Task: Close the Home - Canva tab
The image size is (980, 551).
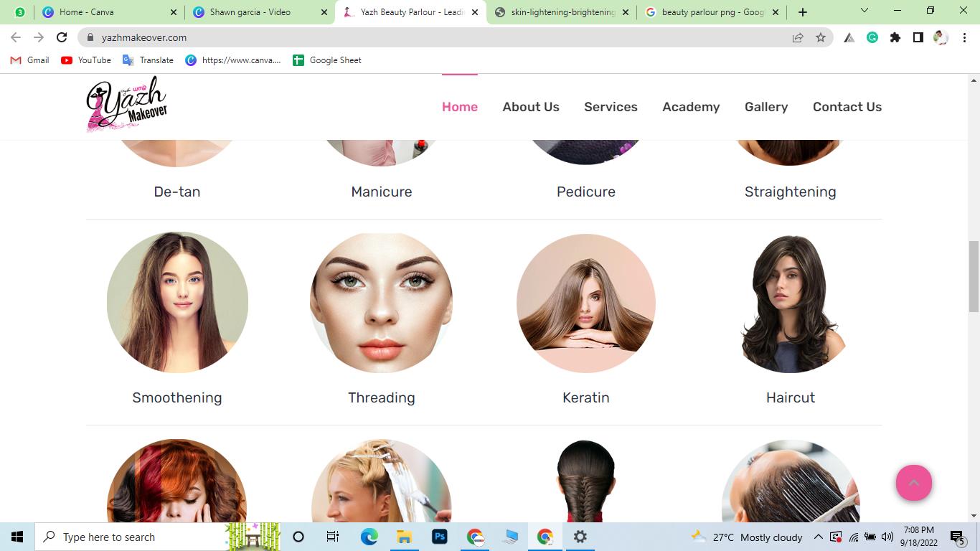Action: pyautogui.click(x=174, y=12)
